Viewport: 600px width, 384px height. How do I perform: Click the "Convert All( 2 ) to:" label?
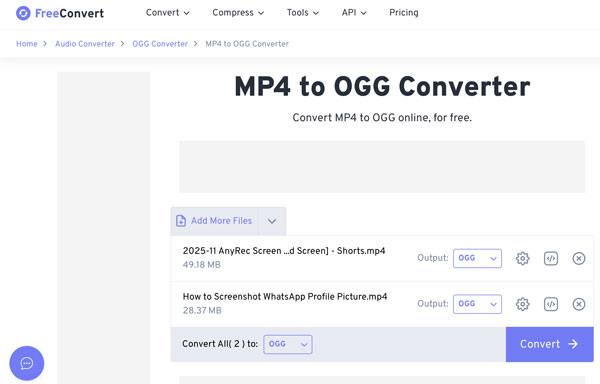pyautogui.click(x=220, y=344)
